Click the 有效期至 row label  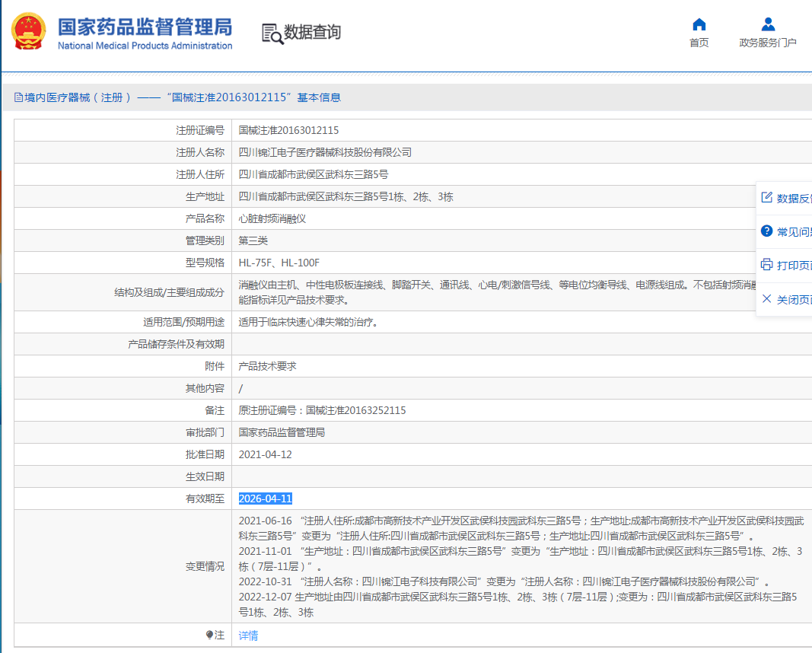tap(205, 499)
